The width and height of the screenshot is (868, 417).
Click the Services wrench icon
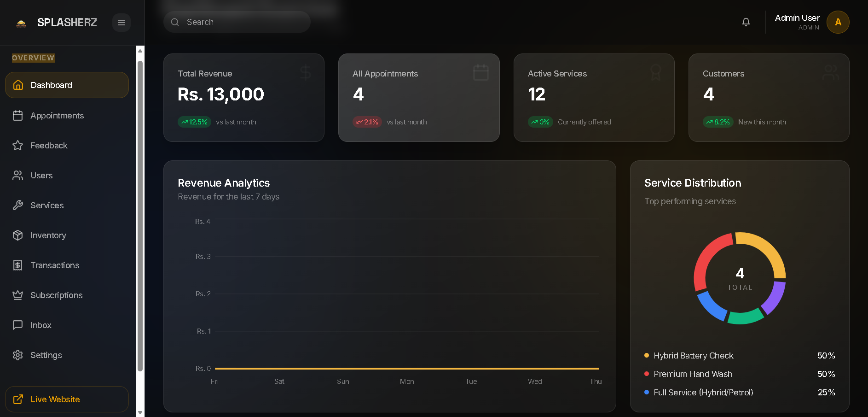pos(18,206)
